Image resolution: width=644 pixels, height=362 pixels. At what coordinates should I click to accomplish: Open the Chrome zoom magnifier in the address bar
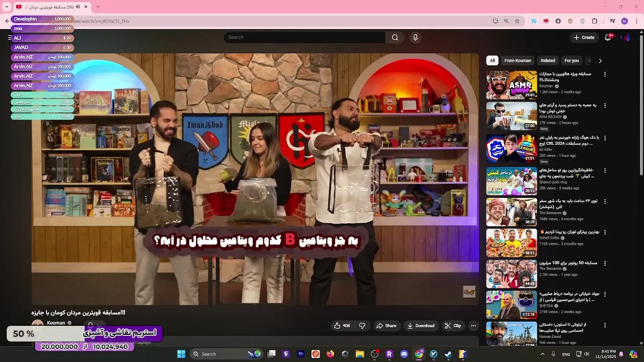[x=506, y=21]
